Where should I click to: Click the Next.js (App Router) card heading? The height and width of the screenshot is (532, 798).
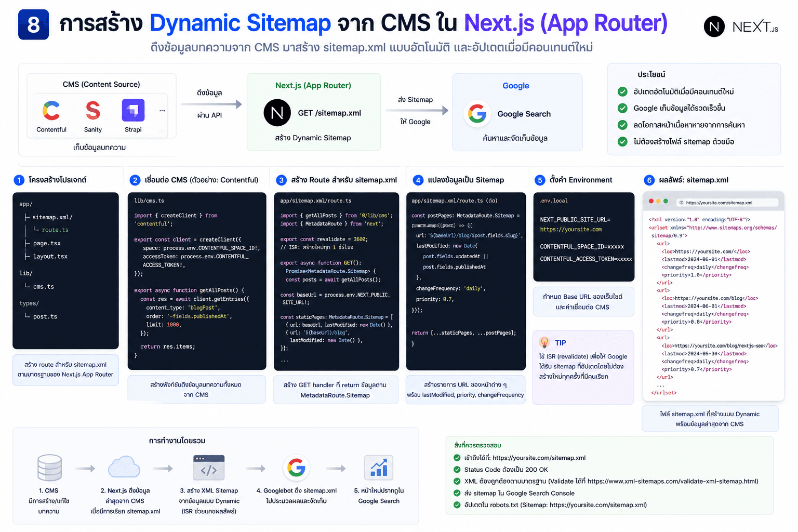[313, 85]
